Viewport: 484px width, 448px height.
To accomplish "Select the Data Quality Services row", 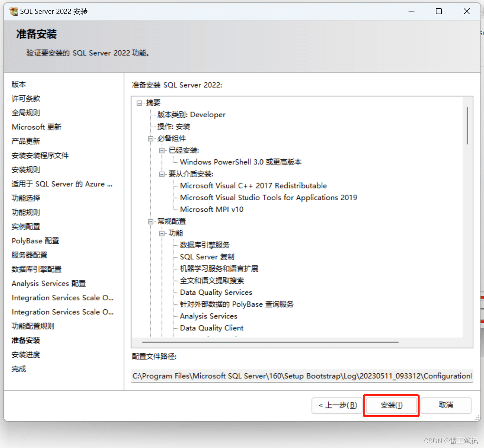I will [216, 292].
